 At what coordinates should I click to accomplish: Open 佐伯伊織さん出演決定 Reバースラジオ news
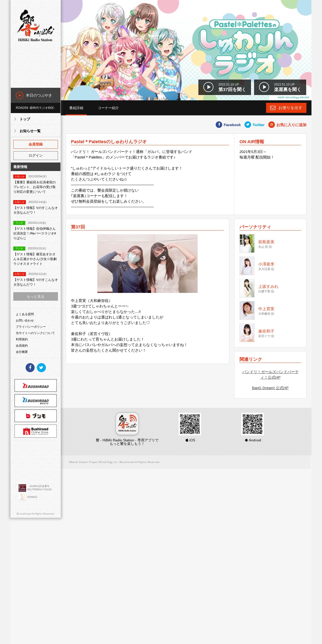(36, 233)
